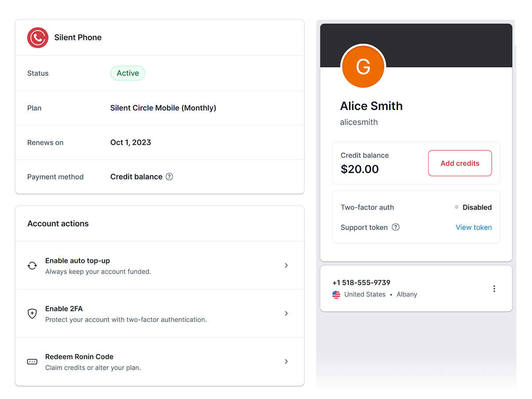Click the Payment method label
The width and height of the screenshot is (532, 399).
pos(55,177)
